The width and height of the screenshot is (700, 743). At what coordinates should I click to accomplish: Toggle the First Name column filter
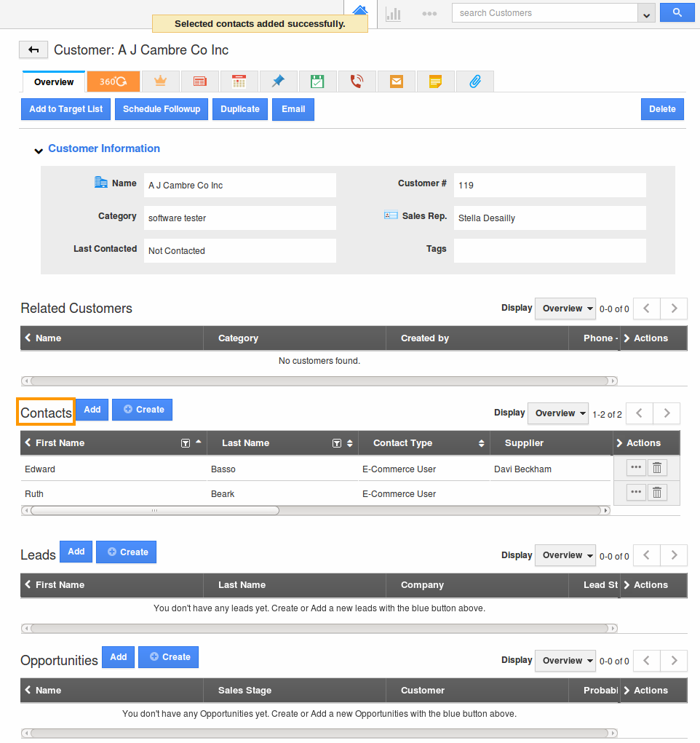pos(186,442)
